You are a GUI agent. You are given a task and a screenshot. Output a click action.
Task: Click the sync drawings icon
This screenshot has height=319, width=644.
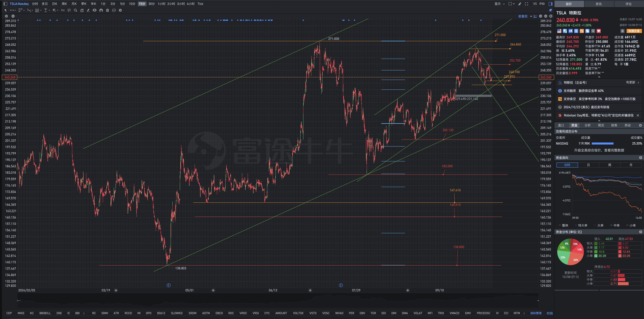[x=114, y=10]
